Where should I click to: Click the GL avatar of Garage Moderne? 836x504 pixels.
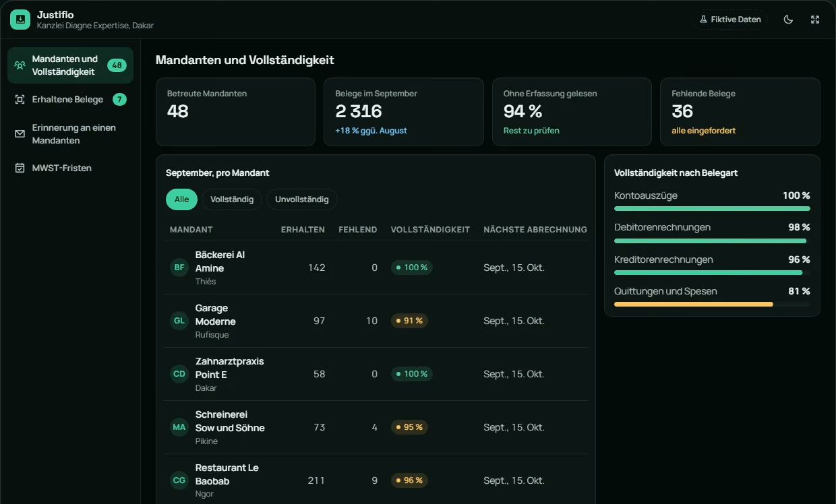coord(179,321)
